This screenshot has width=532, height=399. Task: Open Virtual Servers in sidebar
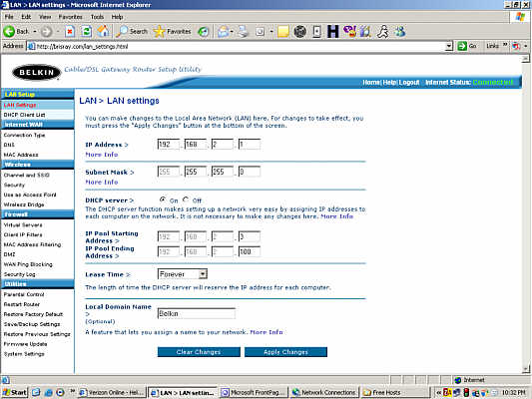tap(23, 224)
